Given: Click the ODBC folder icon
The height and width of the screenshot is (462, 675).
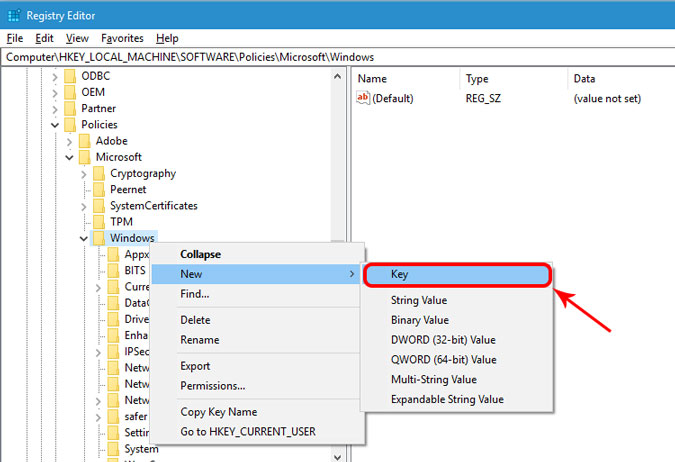Looking at the screenshot, I should tap(69, 76).
